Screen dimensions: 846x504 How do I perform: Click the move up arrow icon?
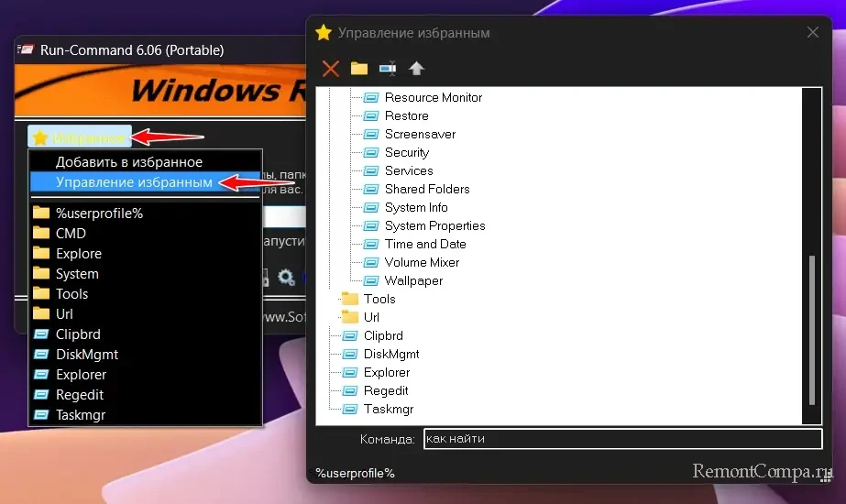[x=417, y=69]
